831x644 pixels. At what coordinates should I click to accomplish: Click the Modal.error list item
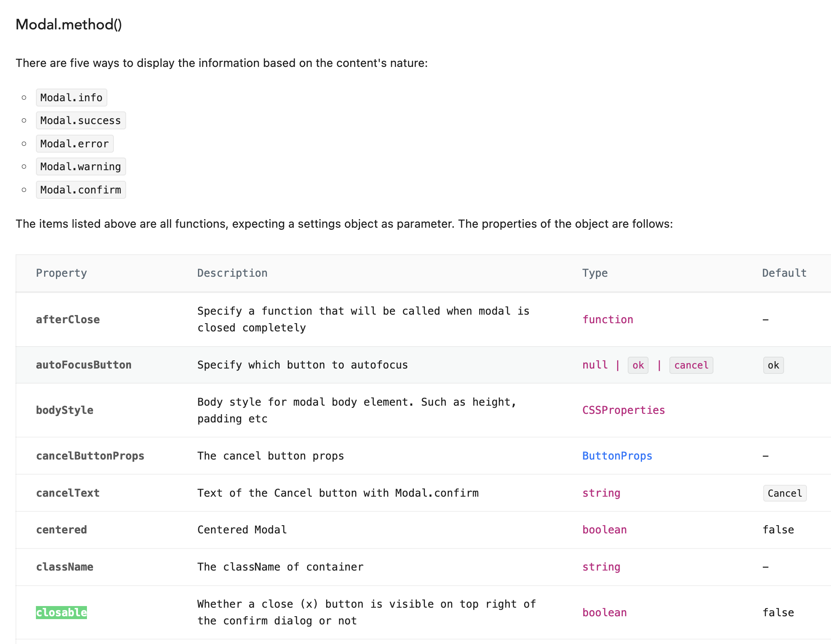point(74,143)
